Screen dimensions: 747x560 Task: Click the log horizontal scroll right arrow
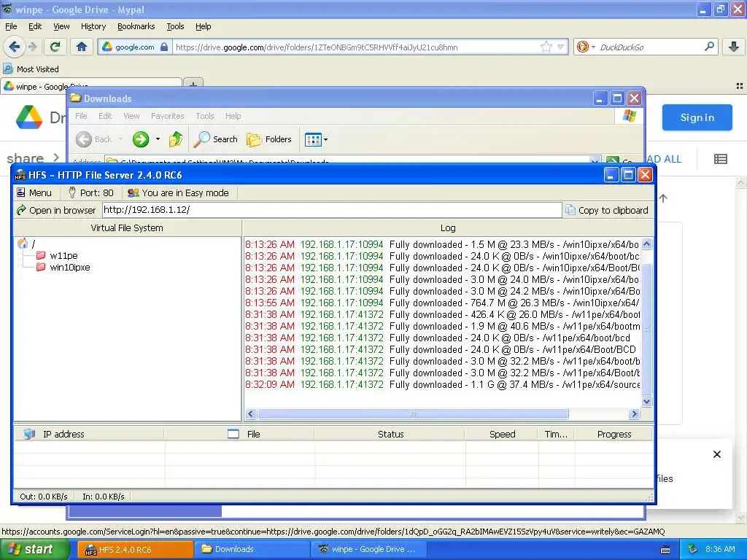point(634,414)
